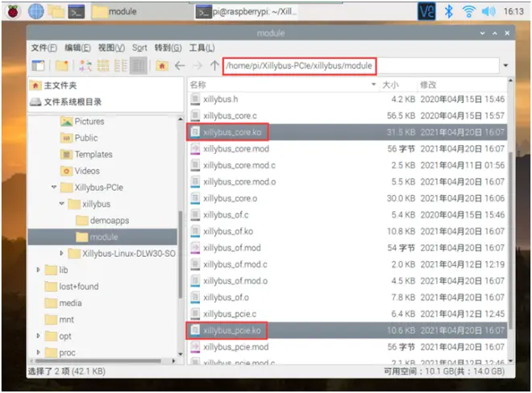Click the path address bar field
Screen dimensions: 532x393
361,65
